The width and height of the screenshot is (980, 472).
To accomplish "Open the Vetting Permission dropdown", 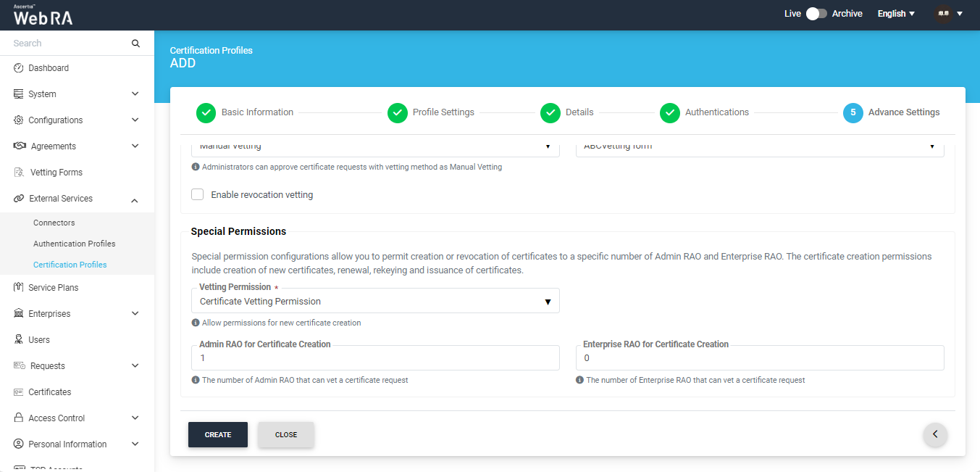I will (374, 302).
